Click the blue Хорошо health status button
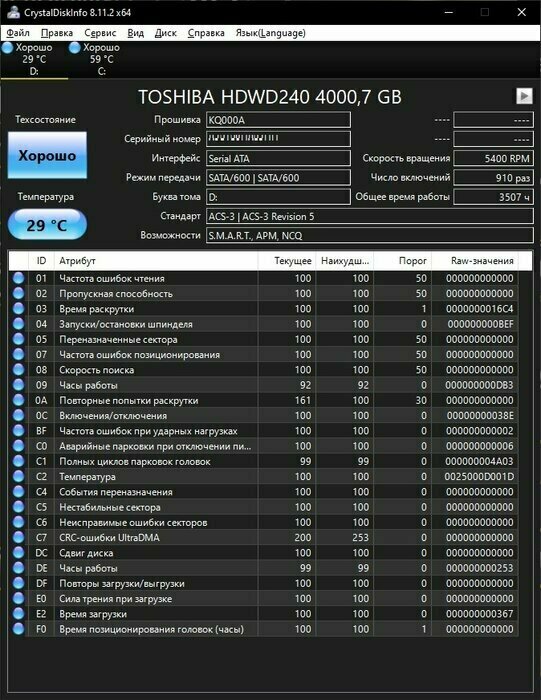Viewport: 541px width, 700px height. 47,155
